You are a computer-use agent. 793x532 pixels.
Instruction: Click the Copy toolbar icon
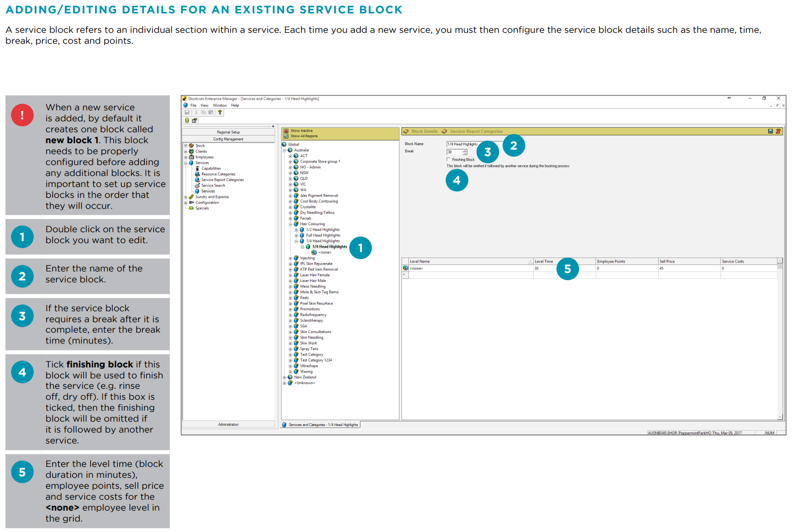tap(203, 112)
